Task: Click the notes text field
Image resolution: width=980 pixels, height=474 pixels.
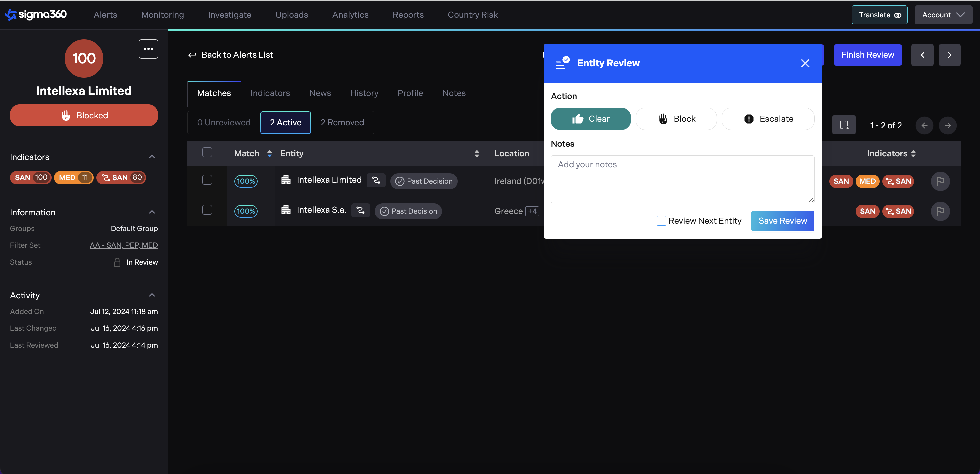Action: point(682,179)
